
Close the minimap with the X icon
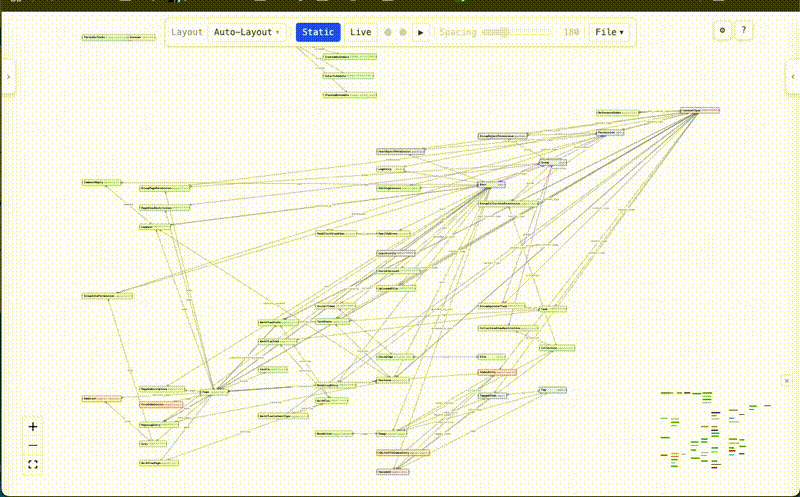pos(787,380)
